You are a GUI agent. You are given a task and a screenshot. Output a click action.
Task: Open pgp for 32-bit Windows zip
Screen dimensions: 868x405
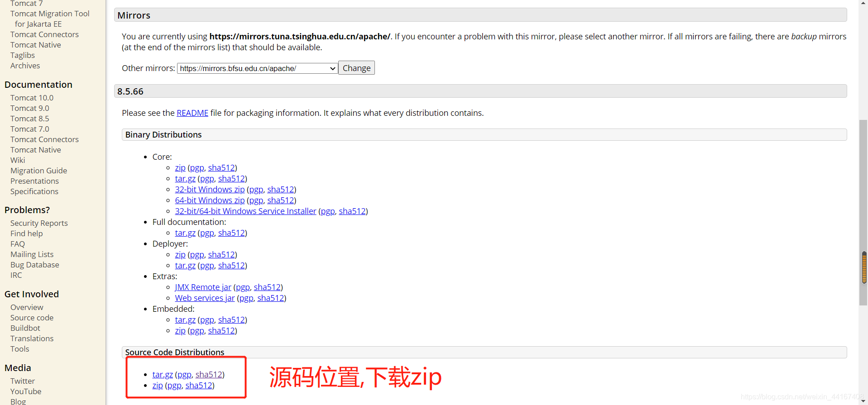pos(256,190)
